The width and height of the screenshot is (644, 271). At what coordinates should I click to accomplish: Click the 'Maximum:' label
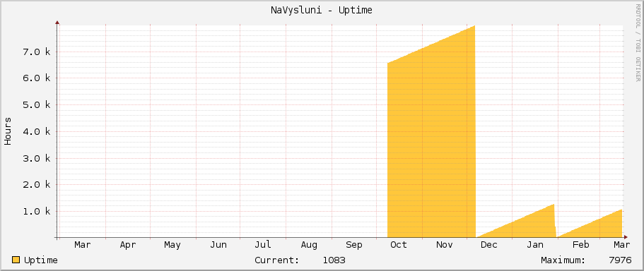coord(563,260)
